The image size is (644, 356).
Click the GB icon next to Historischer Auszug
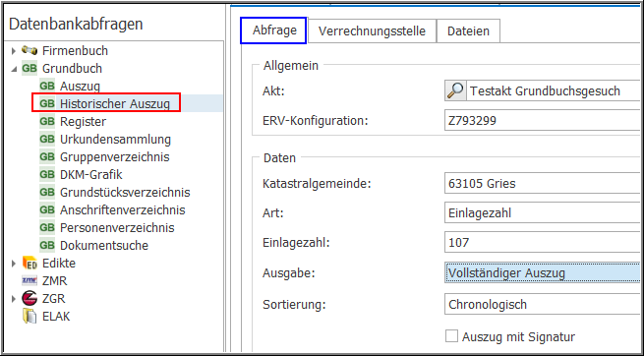(x=47, y=103)
